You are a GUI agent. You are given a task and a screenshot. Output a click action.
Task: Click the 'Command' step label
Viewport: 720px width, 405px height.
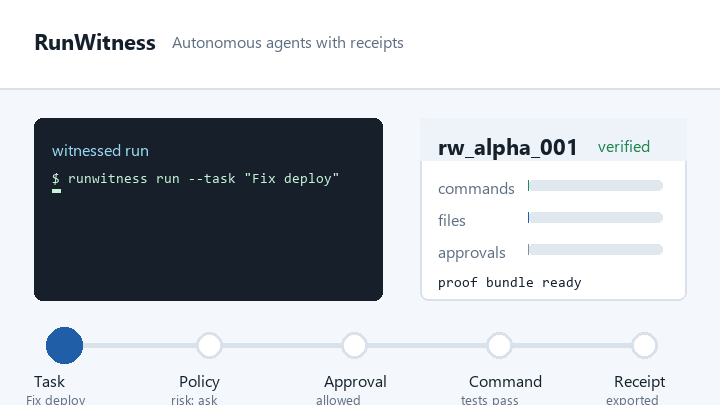click(505, 382)
